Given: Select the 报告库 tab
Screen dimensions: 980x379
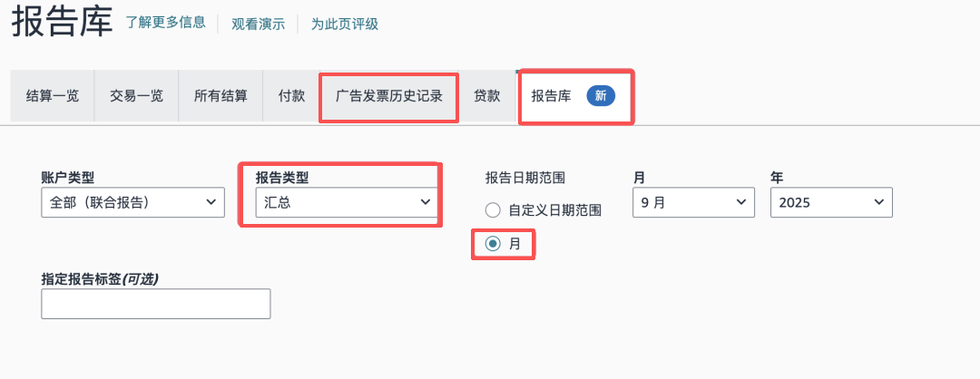Looking at the screenshot, I should click(552, 95).
